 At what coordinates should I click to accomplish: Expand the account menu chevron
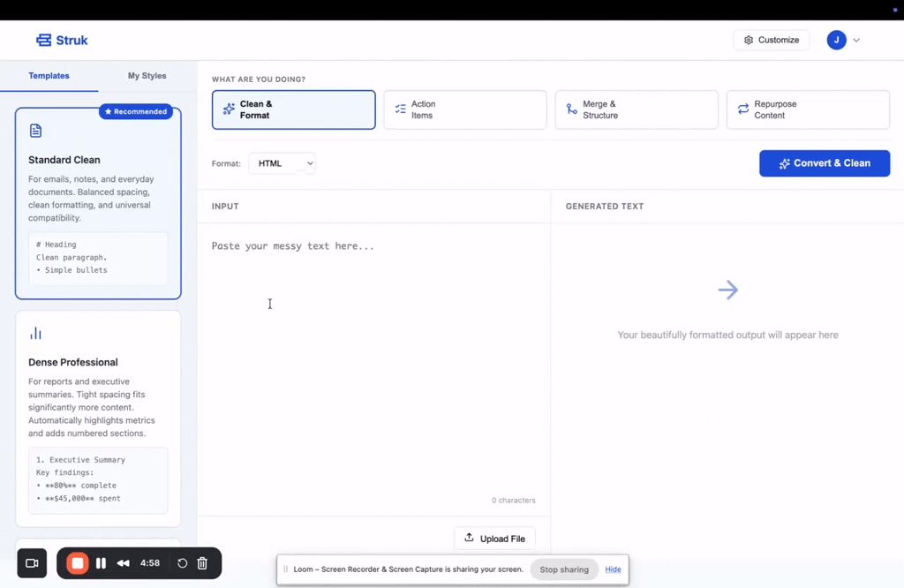(x=856, y=40)
